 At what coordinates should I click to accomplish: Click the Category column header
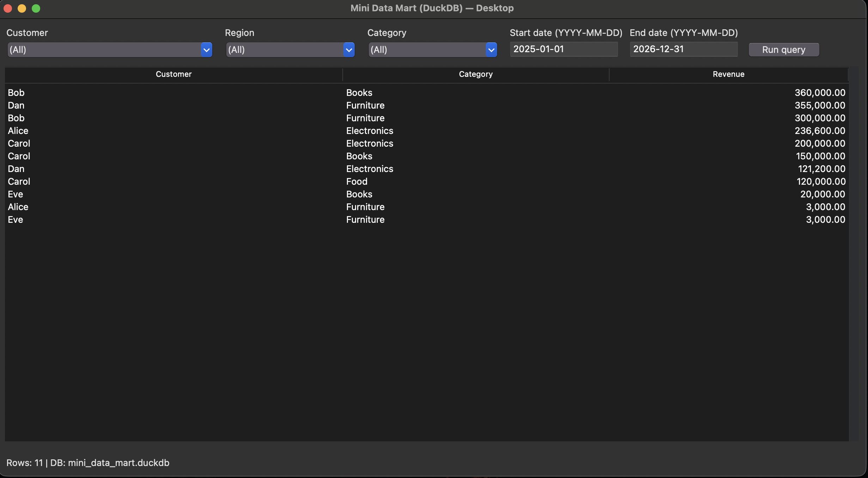[x=476, y=74]
